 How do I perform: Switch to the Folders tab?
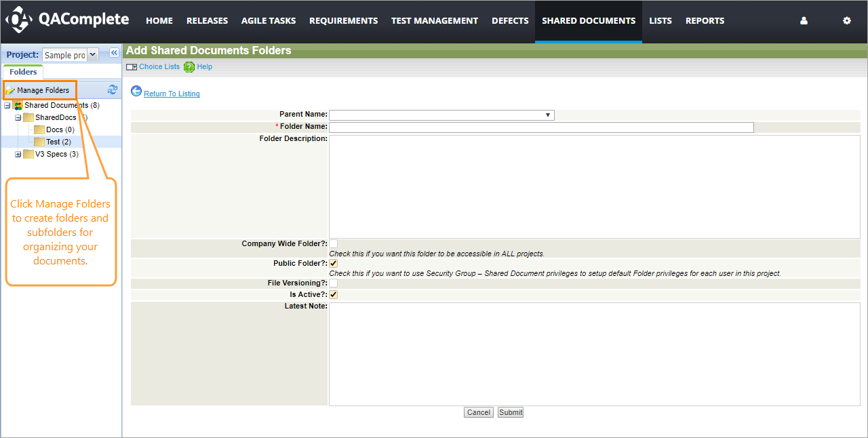23,72
